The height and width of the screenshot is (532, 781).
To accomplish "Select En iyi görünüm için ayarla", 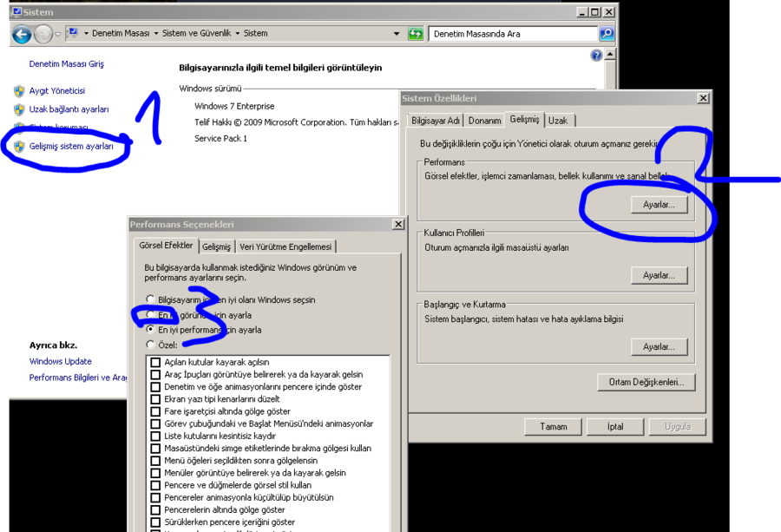I will [x=150, y=314].
